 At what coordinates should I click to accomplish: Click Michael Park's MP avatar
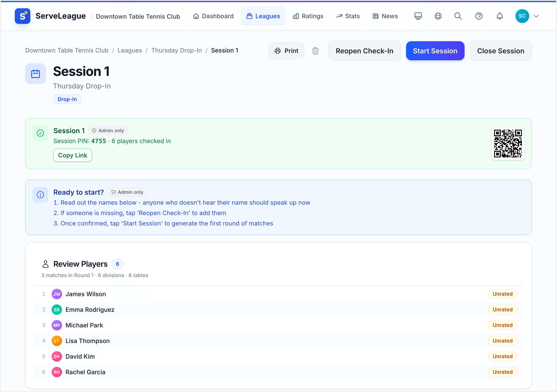point(57,325)
